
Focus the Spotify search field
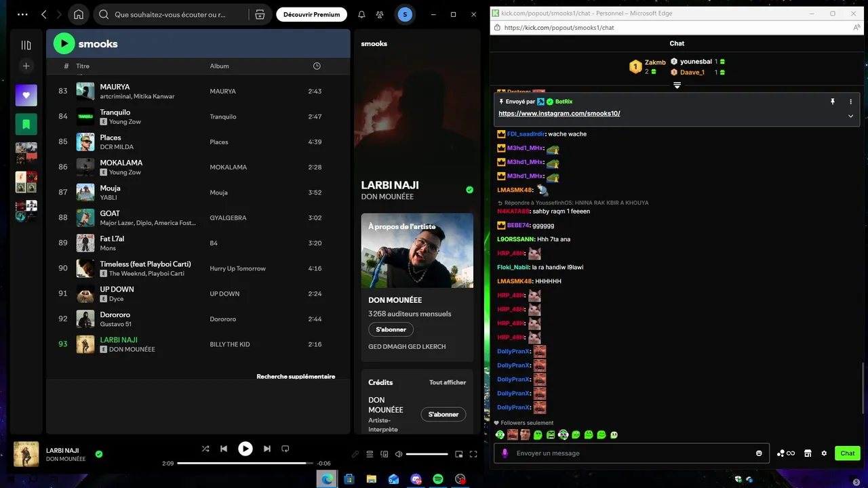click(x=170, y=14)
